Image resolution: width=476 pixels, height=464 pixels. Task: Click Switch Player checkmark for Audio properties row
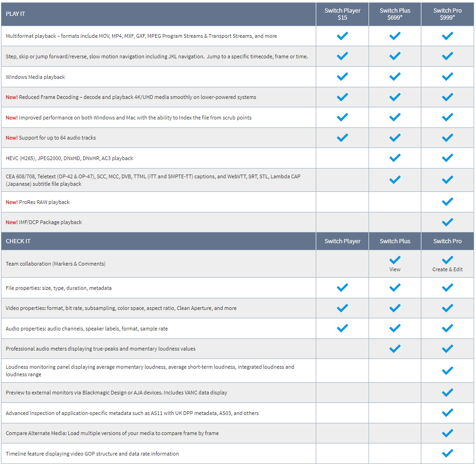click(342, 328)
